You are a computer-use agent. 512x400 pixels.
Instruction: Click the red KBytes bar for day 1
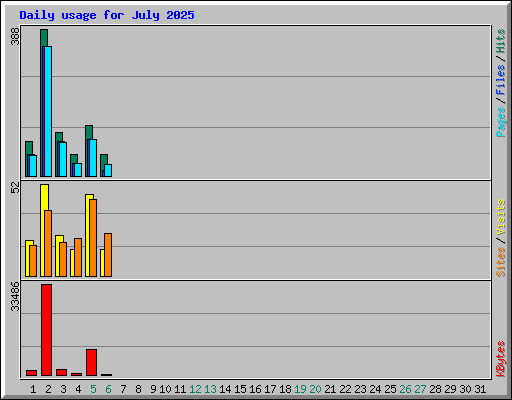[31, 373]
